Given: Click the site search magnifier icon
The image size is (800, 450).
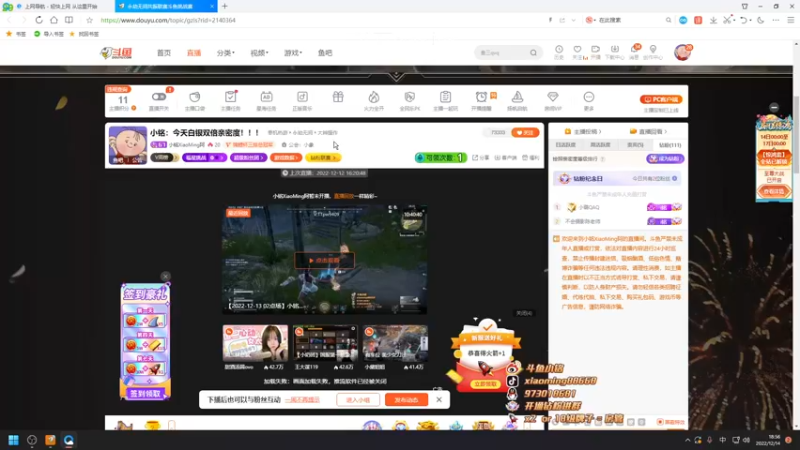Looking at the screenshot, I should [533, 53].
